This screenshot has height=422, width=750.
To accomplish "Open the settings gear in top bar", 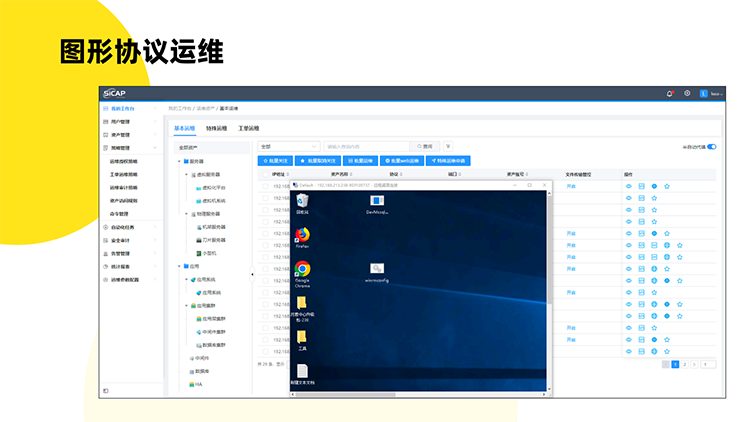I will tap(687, 93).
